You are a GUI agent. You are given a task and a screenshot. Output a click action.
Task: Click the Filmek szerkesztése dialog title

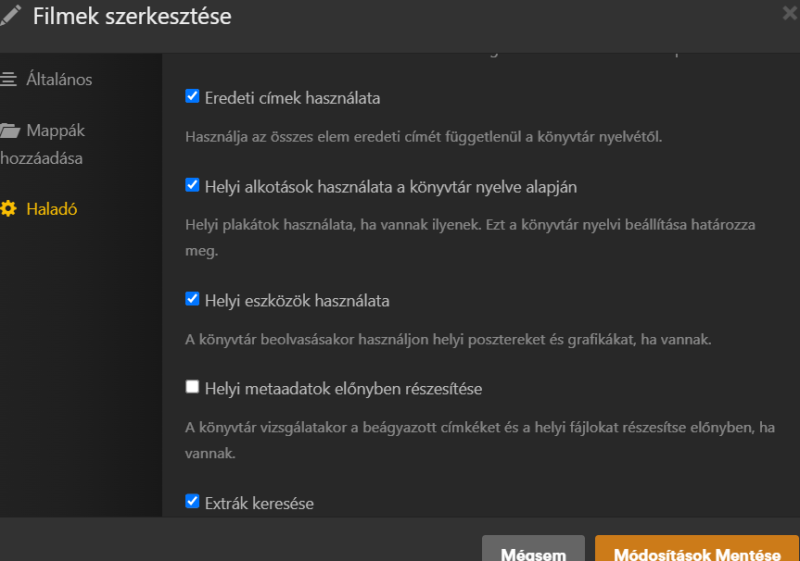pos(132,16)
